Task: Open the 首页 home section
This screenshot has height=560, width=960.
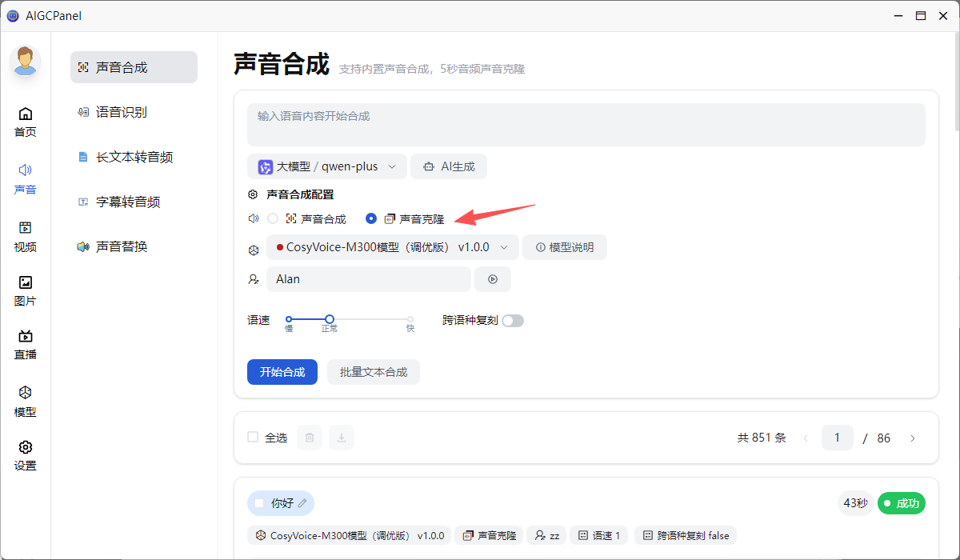Action: (26, 122)
